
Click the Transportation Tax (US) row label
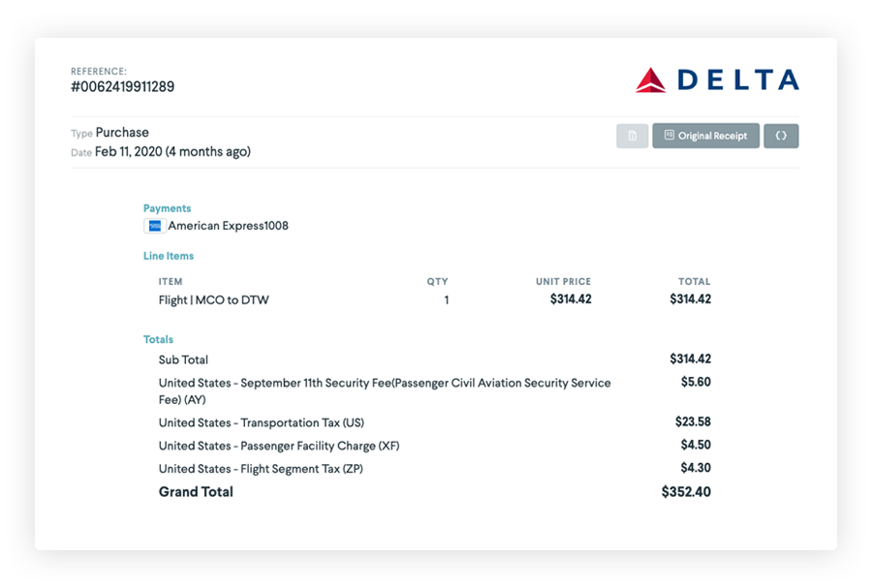coord(262,422)
